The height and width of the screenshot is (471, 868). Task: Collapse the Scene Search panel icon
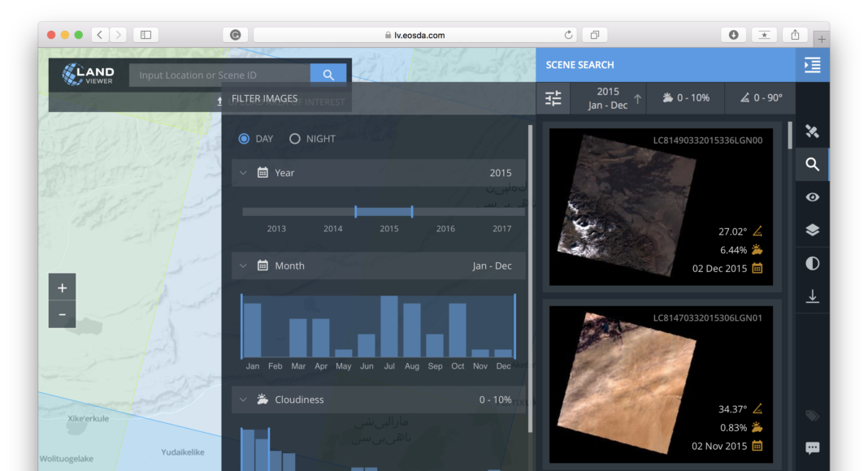click(x=812, y=65)
